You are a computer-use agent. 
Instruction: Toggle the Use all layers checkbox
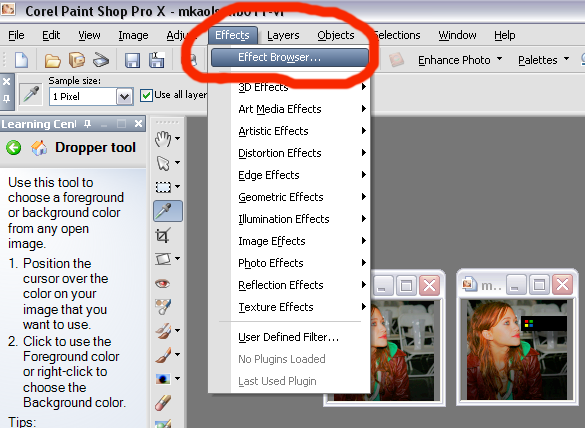146,95
